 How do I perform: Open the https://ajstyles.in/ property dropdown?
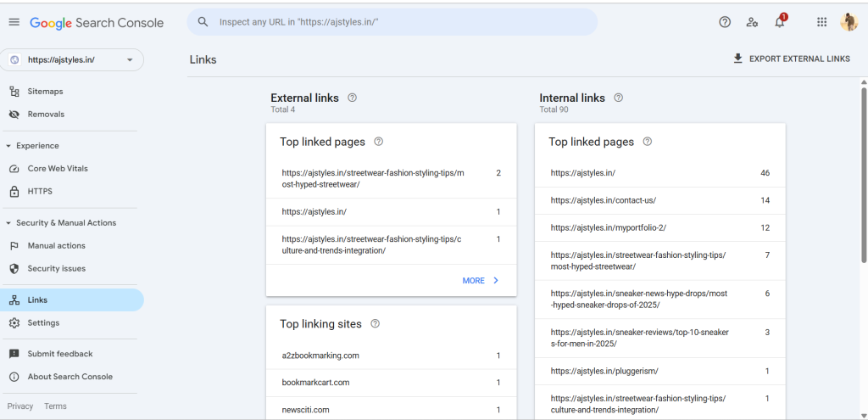click(72, 60)
